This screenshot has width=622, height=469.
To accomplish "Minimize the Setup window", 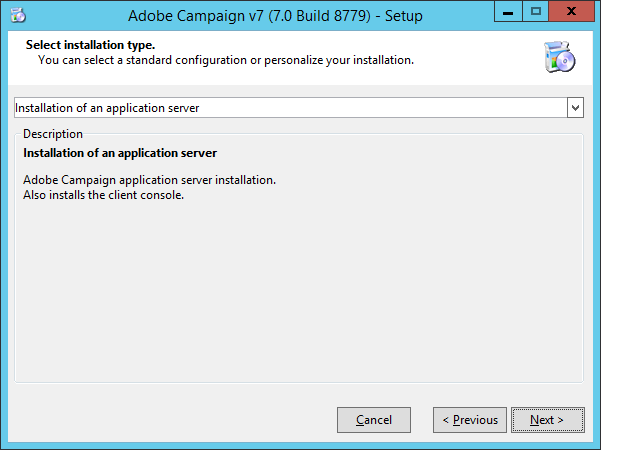I will point(508,12).
